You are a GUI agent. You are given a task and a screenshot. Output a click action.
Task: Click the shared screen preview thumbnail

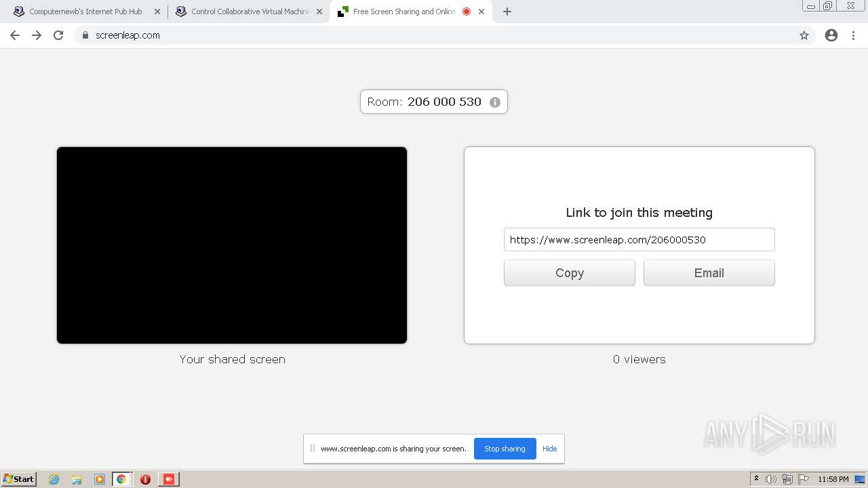pos(232,245)
